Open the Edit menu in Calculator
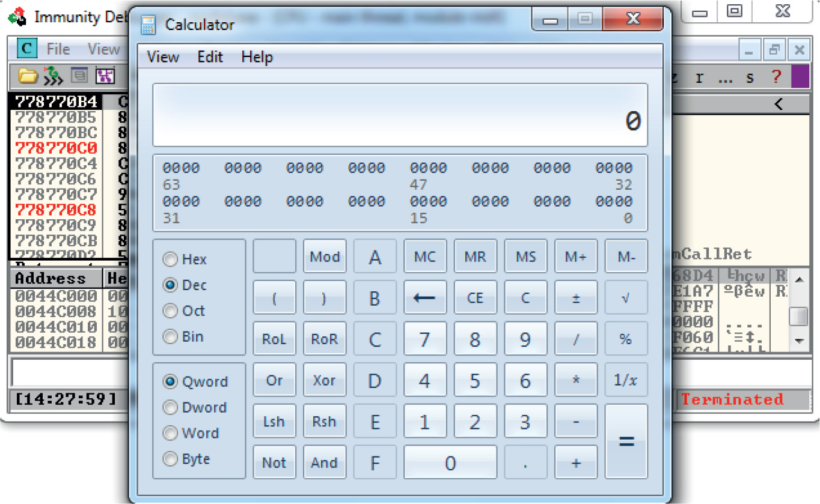The image size is (820, 504). pyautogui.click(x=210, y=57)
